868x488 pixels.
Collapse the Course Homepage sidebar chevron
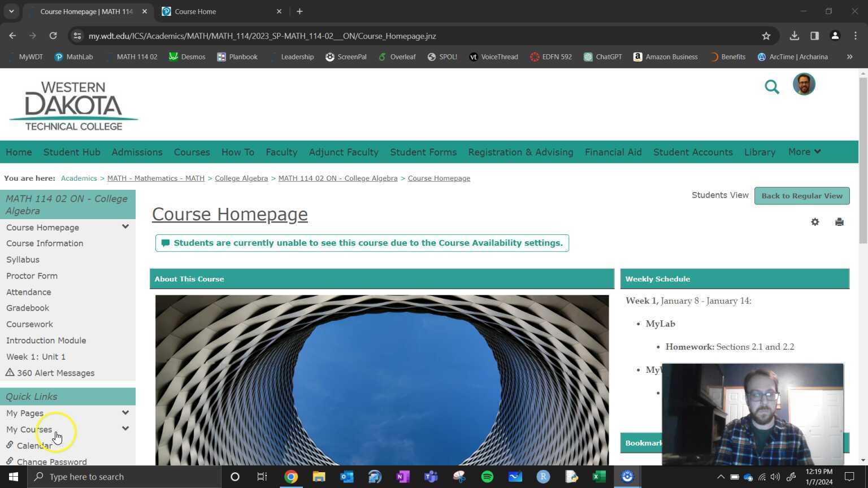pos(125,227)
